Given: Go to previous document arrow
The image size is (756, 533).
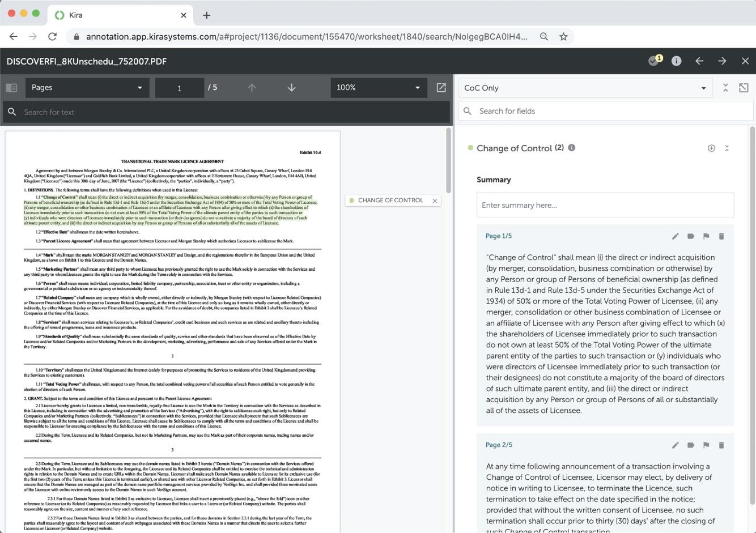Looking at the screenshot, I should 699,61.
